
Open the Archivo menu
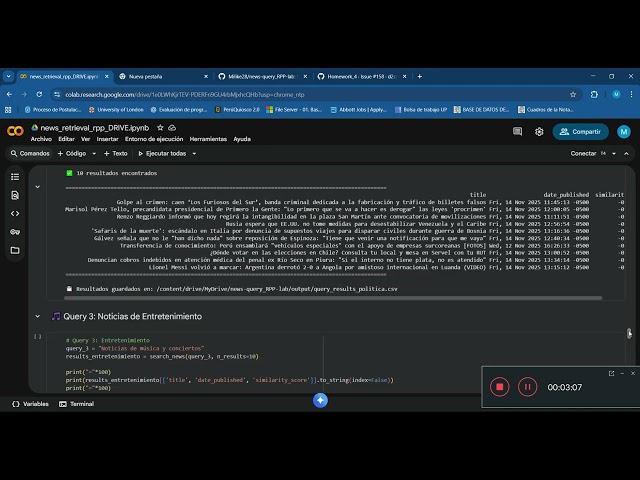41,139
